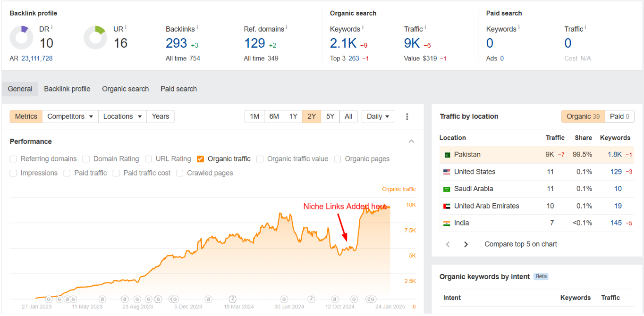Image resolution: width=644 pixels, height=316 pixels.
Task: Switch to the Backlink profile tab
Action: [x=67, y=89]
